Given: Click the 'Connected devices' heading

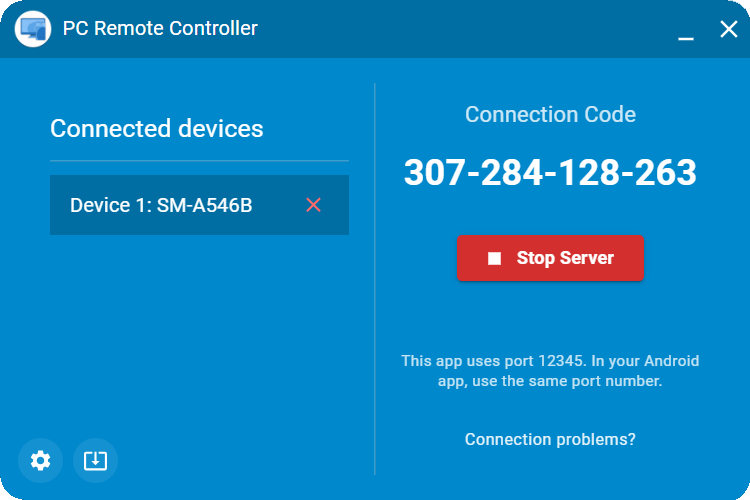Looking at the screenshot, I should (157, 128).
